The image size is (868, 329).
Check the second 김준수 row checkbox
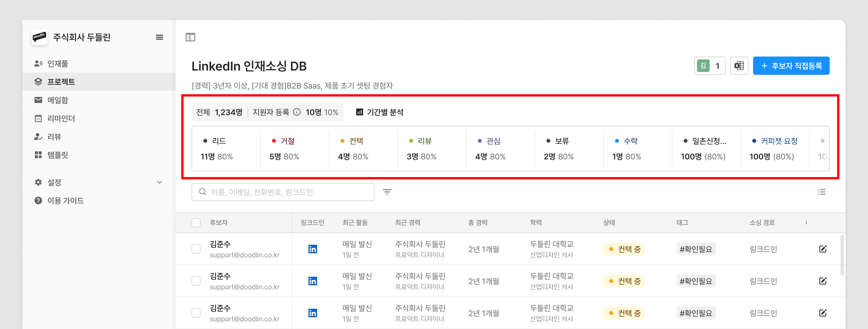click(196, 281)
